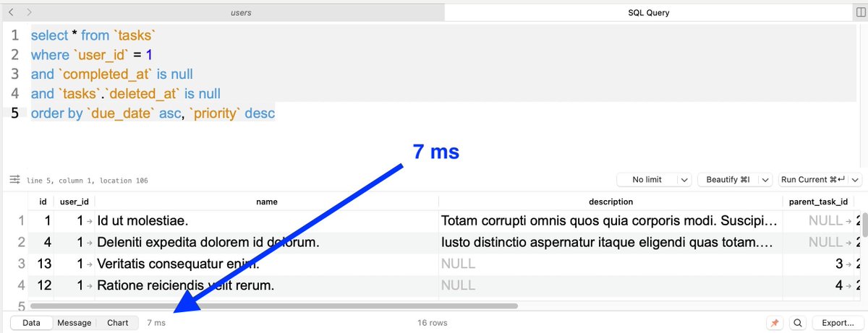Click the '16 rows' status text
The width and height of the screenshot is (868, 333).
click(433, 323)
